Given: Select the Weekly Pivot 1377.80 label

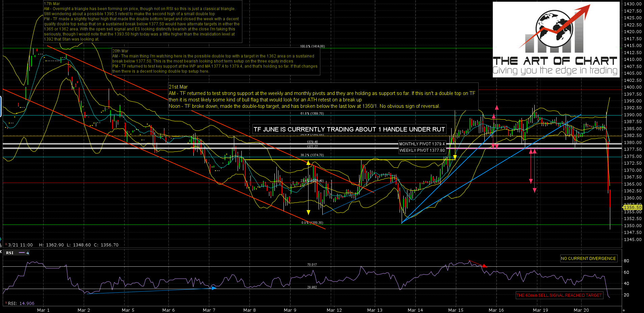Looking at the screenshot, I should 422,150.
